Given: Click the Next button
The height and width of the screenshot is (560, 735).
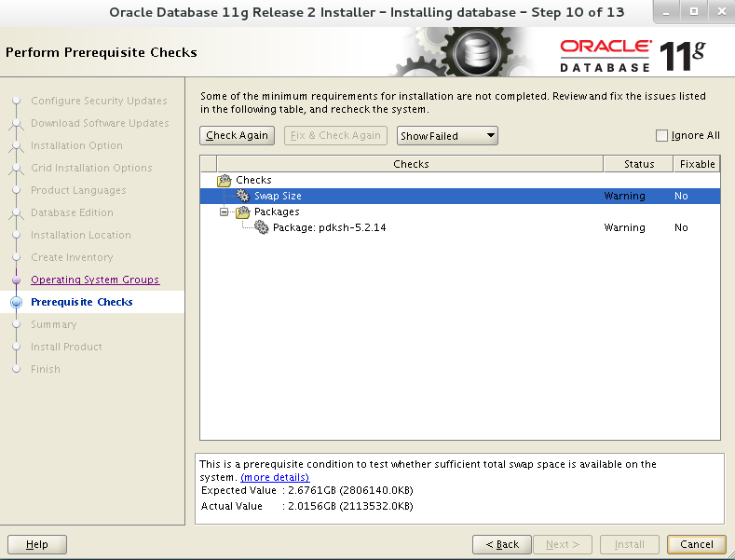Looking at the screenshot, I should pyautogui.click(x=563, y=544).
